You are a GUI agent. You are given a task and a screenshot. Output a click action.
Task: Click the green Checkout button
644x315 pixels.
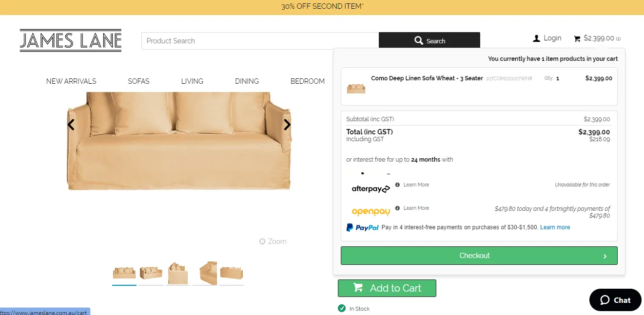coord(479,256)
